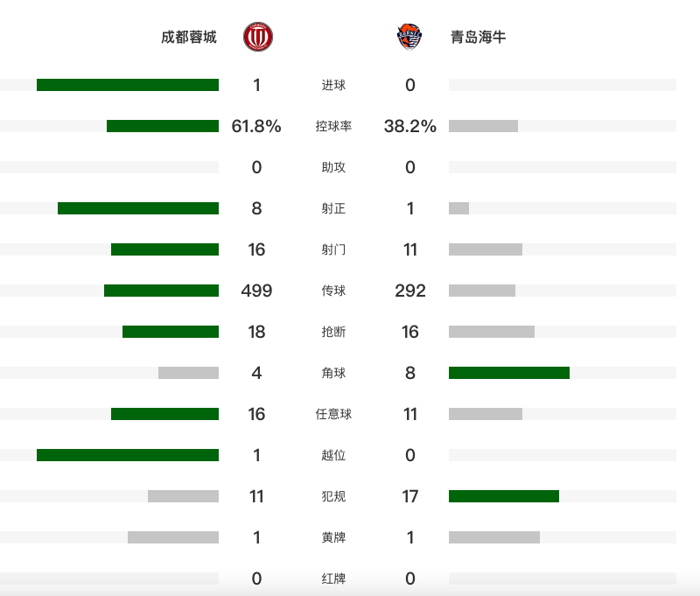
Task: Click 成都蓉城's green 射正 bar
Action: click(x=138, y=208)
